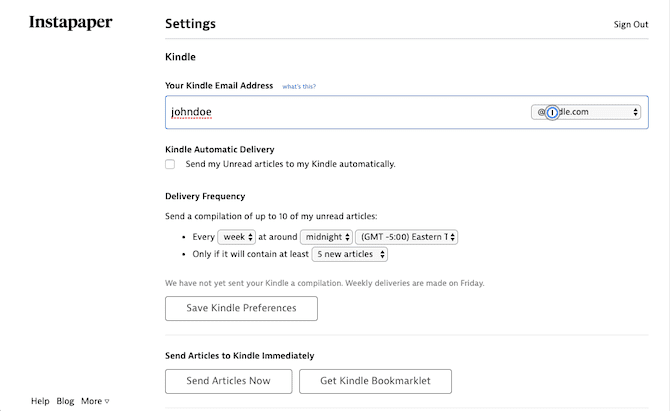Click the 'what's this?' help link
Screen dimensions: 670x411
tap(305, 87)
